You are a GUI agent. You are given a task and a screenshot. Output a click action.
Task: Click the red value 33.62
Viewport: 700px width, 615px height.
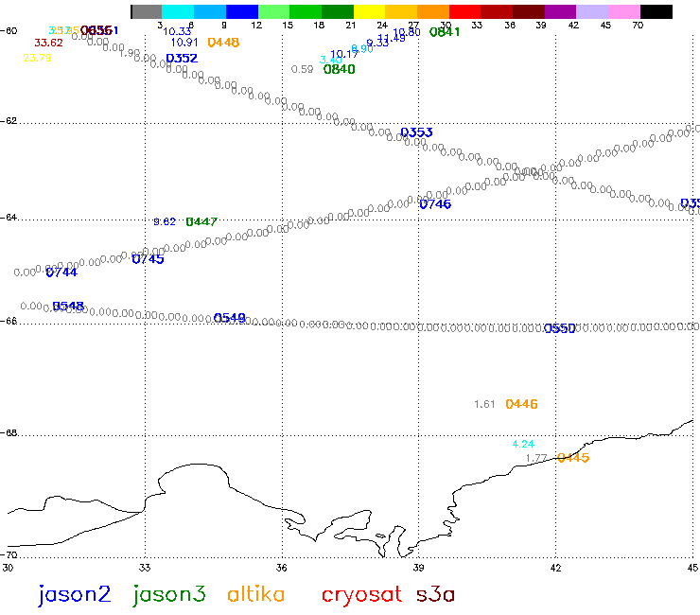click(48, 43)
